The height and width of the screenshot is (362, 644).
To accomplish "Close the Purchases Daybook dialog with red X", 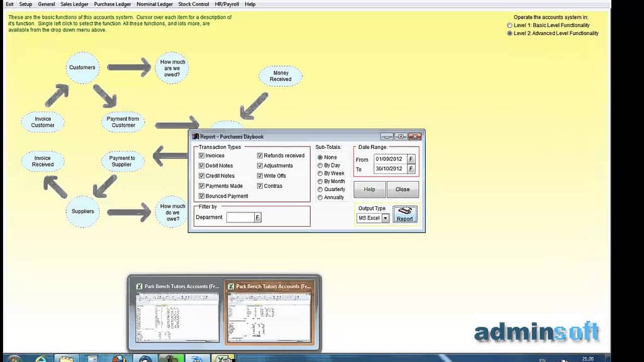I will 414,136.
